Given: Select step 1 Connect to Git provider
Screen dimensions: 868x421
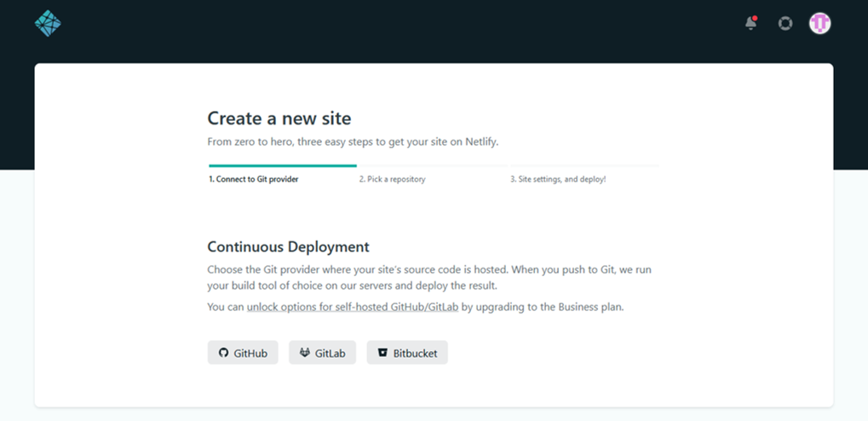Looking at the screenshot, I should click(x=254, y=179).
